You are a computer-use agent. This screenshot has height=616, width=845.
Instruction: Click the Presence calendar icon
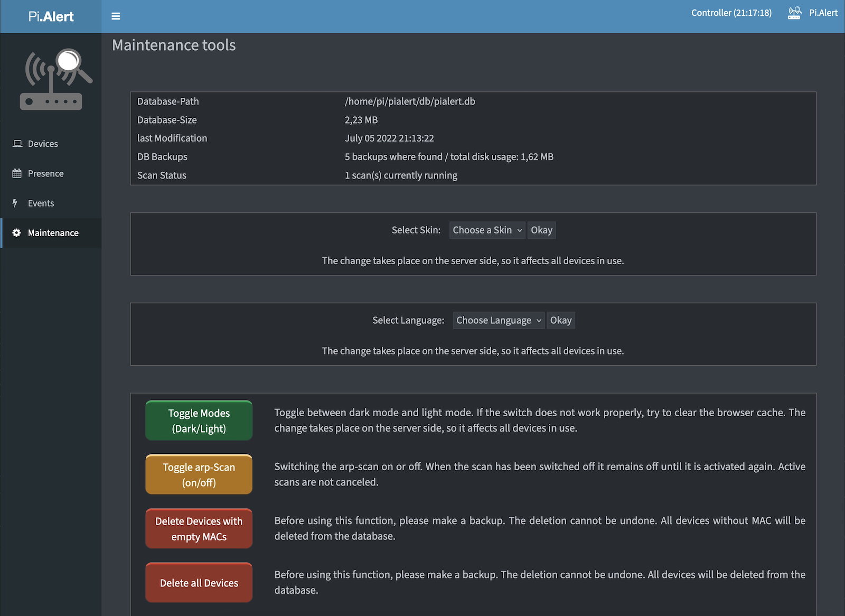[17, 173]
